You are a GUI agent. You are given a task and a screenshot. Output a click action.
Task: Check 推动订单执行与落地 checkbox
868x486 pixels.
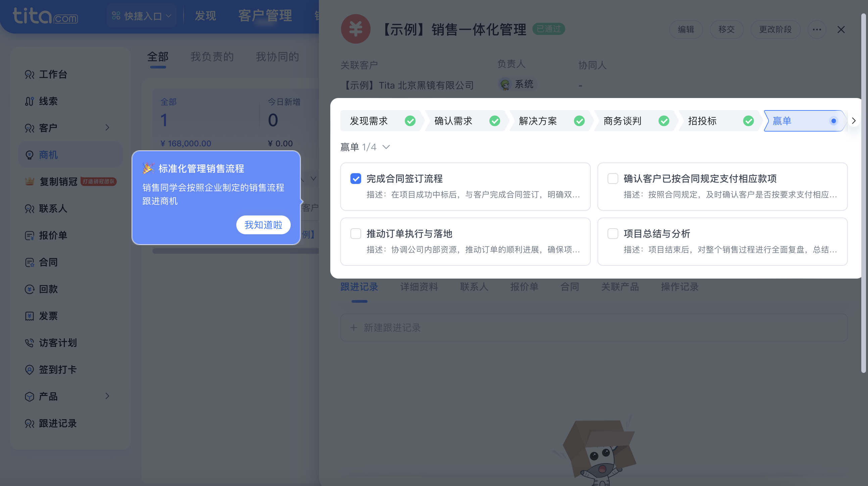(356, 234)
